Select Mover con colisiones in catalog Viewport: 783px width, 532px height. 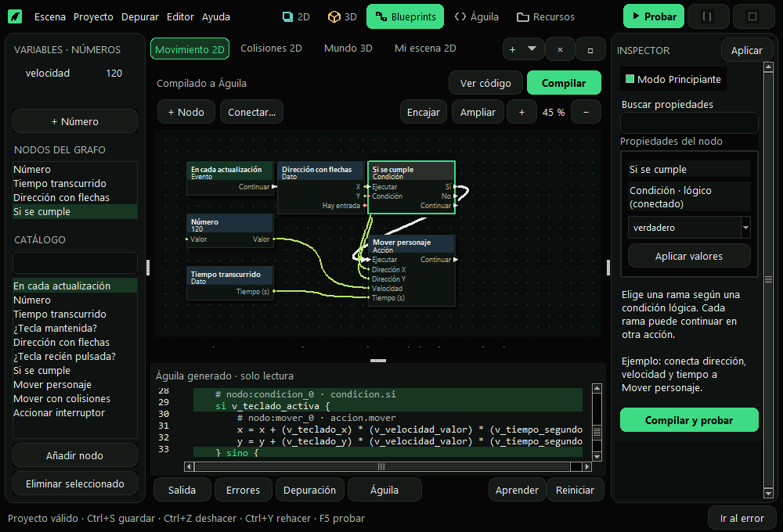tap(75, 398)
